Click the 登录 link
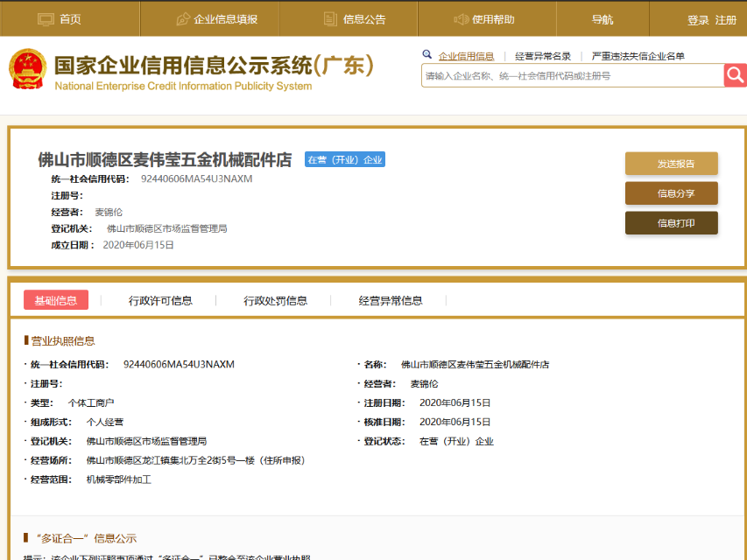 pos(698,20)
